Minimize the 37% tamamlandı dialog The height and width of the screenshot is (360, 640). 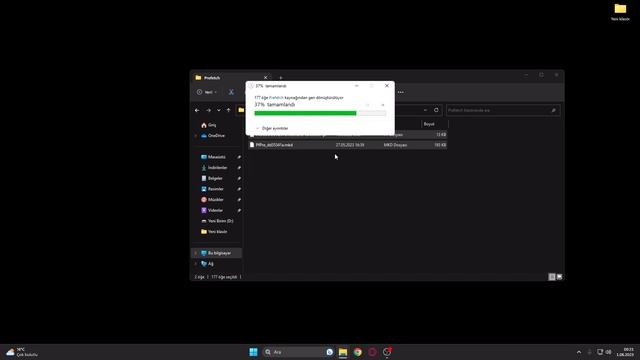pos(356,86)
